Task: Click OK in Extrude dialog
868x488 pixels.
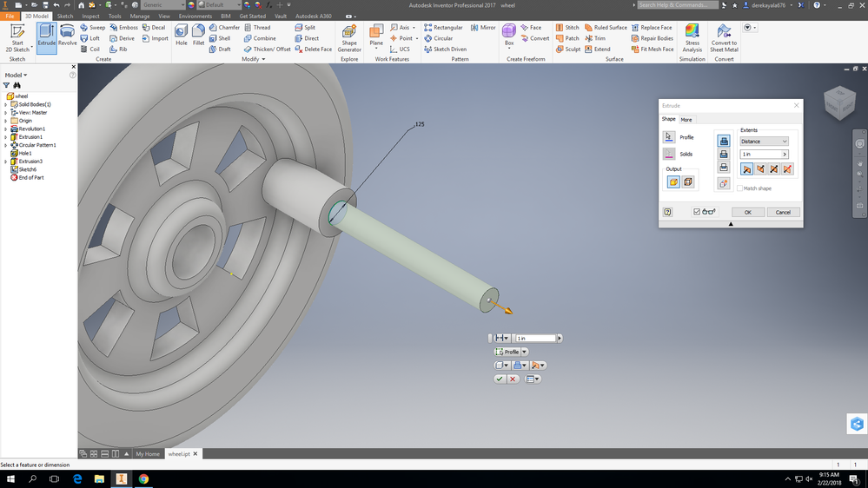Action: pos(748,212)
